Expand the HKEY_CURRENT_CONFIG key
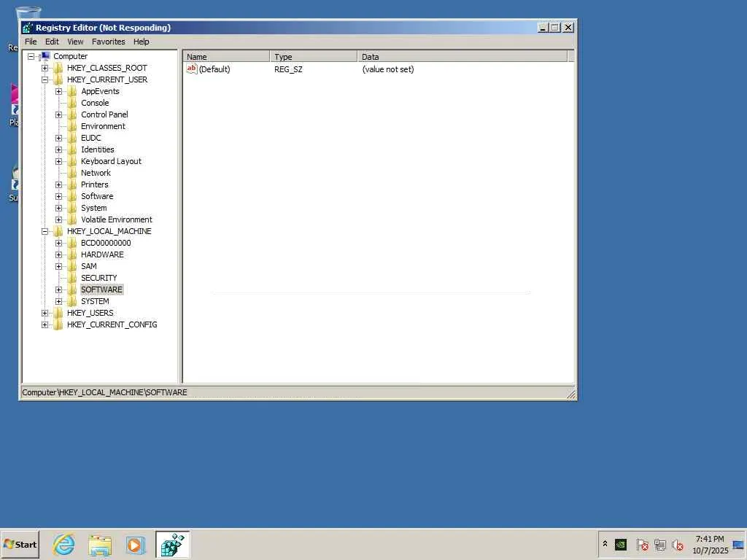 point(44,324)
